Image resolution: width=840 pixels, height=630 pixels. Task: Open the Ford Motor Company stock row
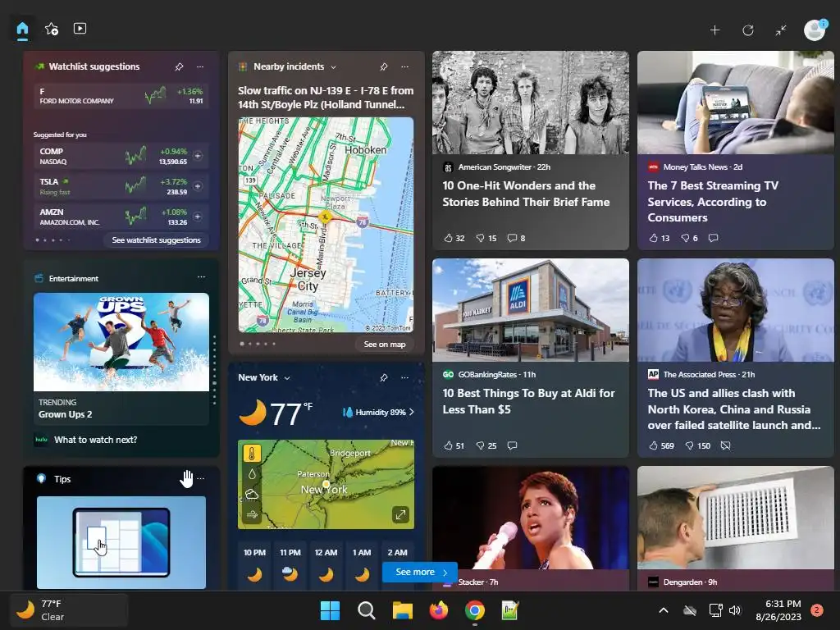pyautogui.click(x=121, y=96)
